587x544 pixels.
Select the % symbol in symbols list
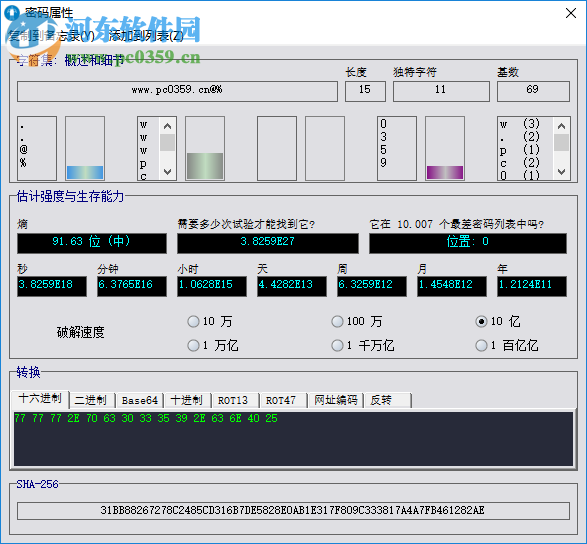23,162
